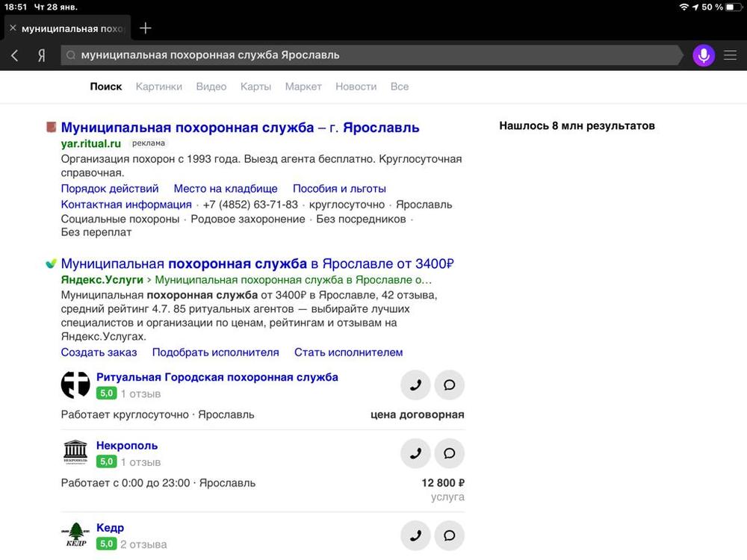Message Ритуальная Городская похоронная служба via chat icon
Screen dimensions: 747x560
tap(449, 385)
